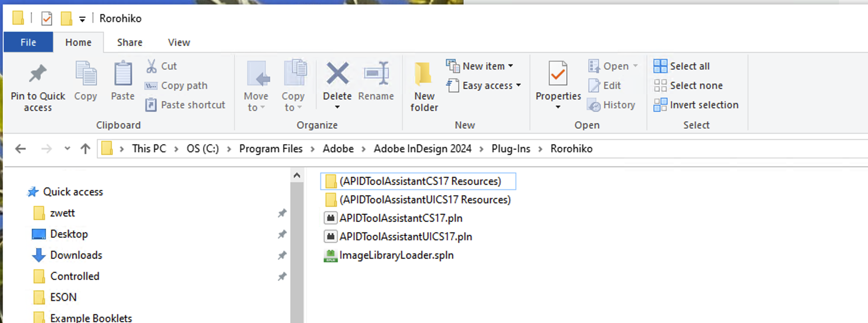Navigate to Adobe InDesign 2024 in breadcrumb
The width and height of the screenshot is (868, 323).
coord(423,149)
